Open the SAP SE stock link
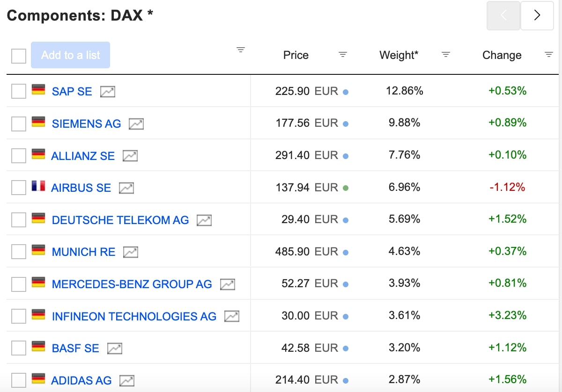 click(72, 91)
